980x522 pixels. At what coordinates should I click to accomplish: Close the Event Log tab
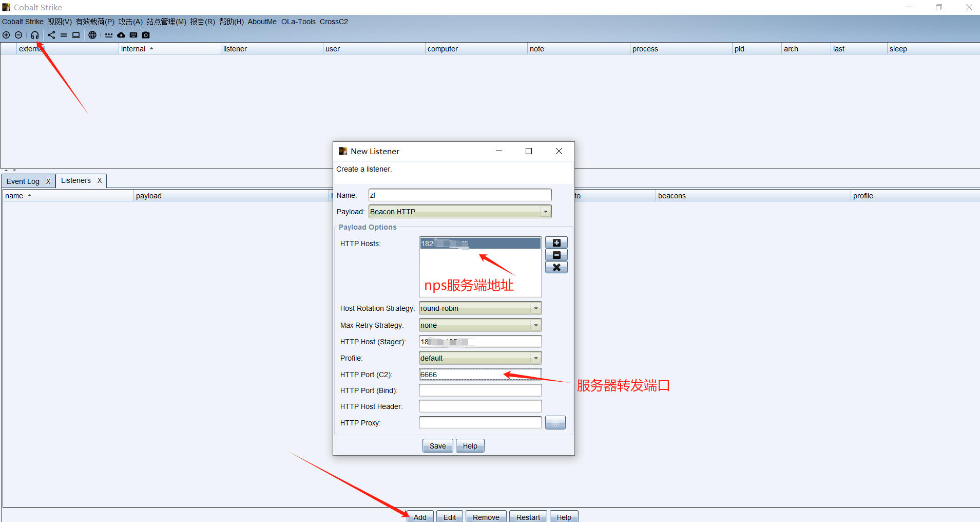point(48,181)
